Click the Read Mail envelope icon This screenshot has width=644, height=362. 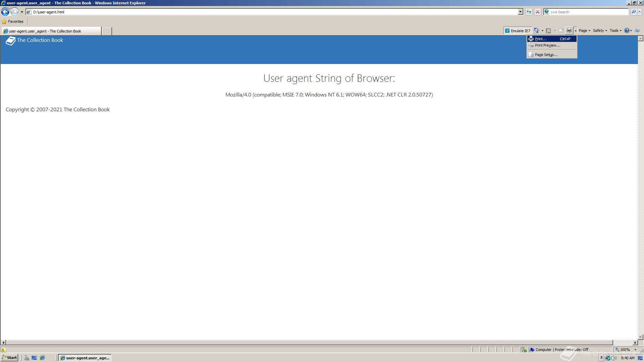point(561,31)
